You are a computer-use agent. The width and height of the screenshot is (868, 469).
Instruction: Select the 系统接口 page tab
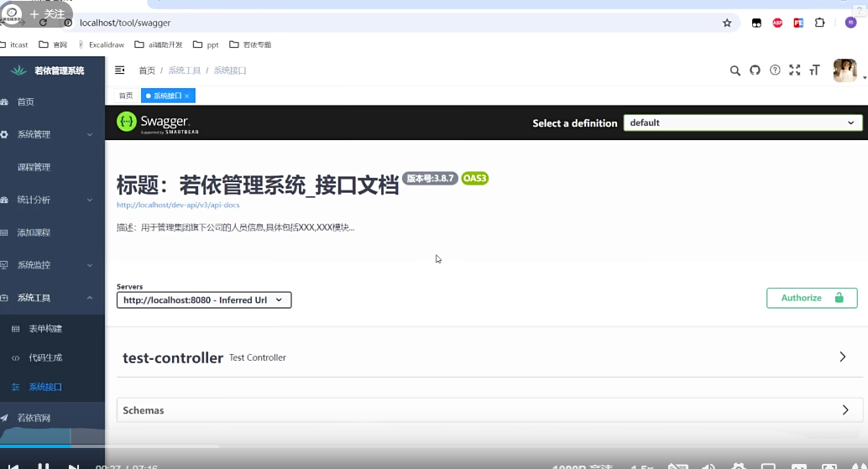pyautogui.click(x=168, y=96)
